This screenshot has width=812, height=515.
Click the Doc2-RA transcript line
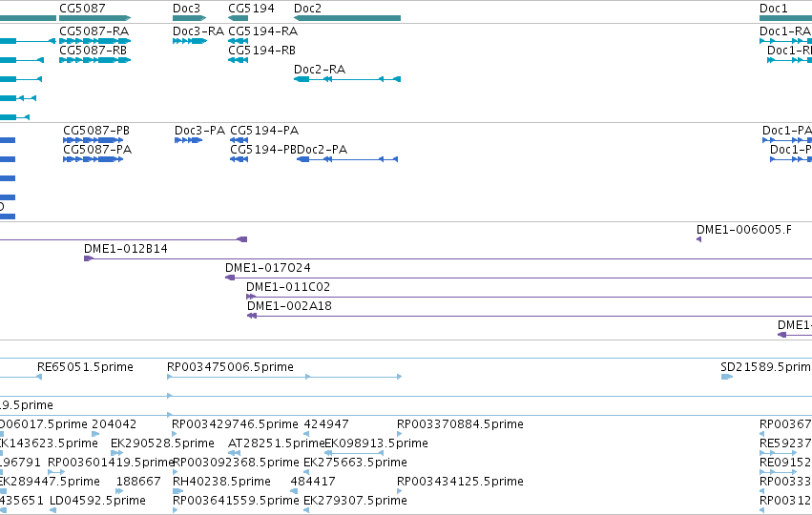pos(347,79)
